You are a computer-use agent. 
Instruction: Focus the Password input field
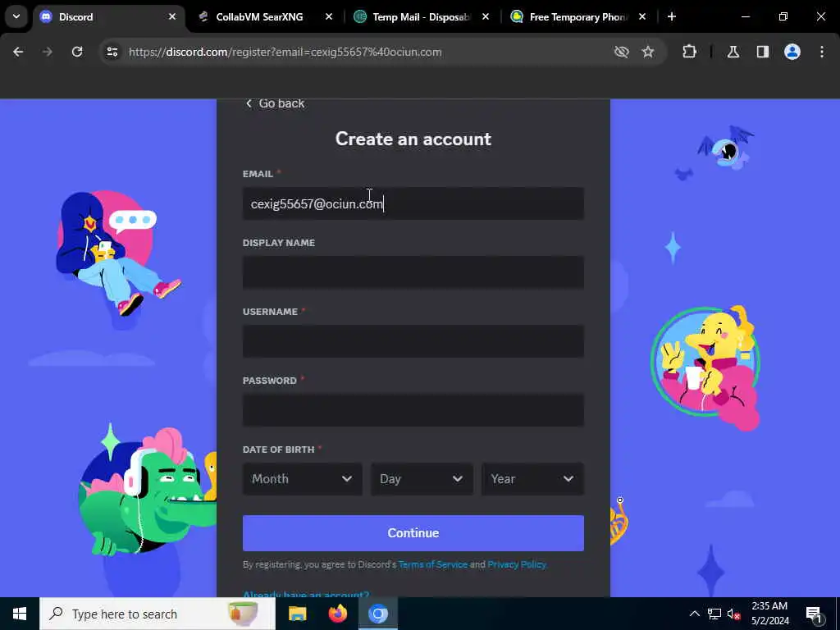[x=413, y=410]
